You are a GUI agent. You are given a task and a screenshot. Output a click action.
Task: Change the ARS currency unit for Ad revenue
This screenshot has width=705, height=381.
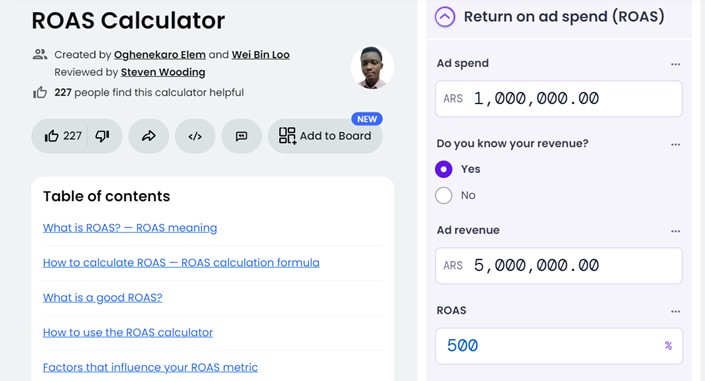[x=453, y=265]
